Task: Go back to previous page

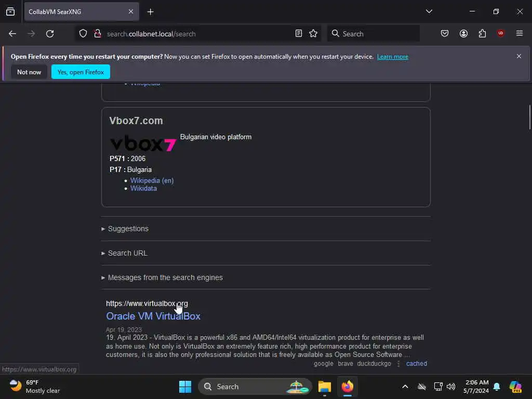Action: [12, 34]
